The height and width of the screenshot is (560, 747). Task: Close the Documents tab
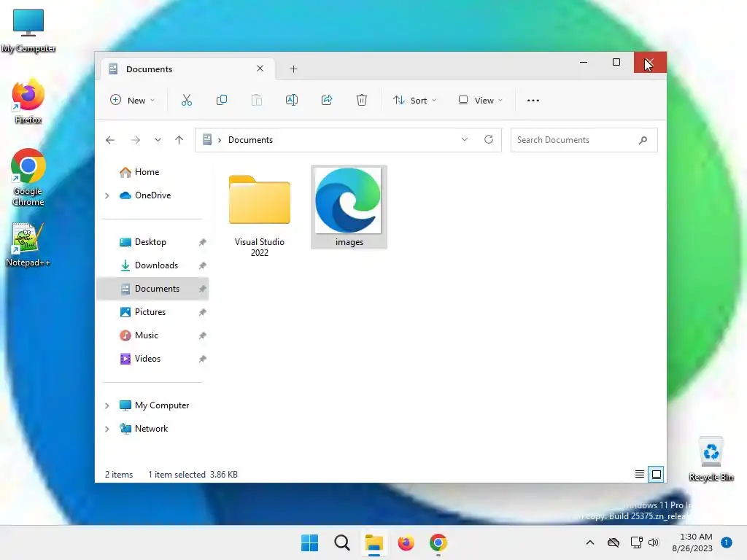[x=260, y=69]
